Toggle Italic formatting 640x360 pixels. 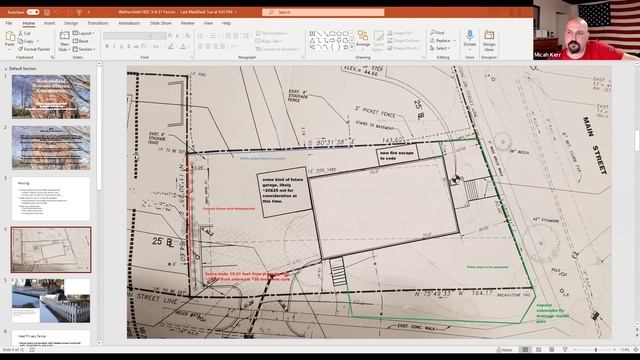click(114, 47)
